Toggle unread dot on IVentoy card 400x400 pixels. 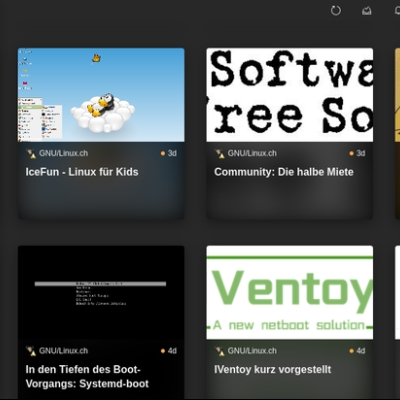(x=351, y=351)
